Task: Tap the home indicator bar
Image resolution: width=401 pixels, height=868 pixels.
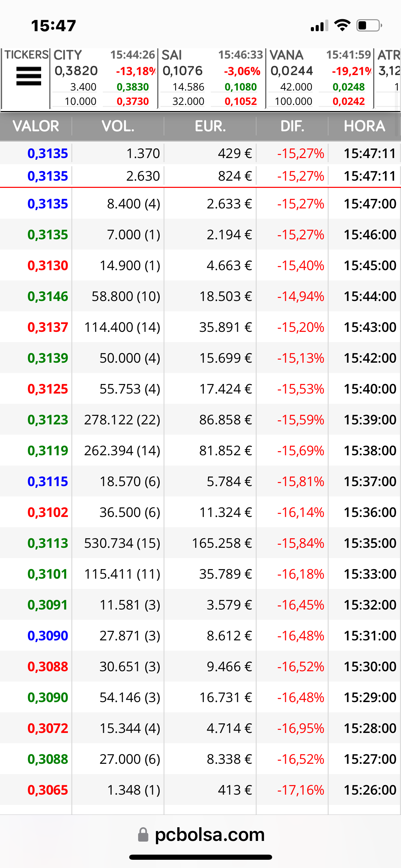Action: point(200,857)
